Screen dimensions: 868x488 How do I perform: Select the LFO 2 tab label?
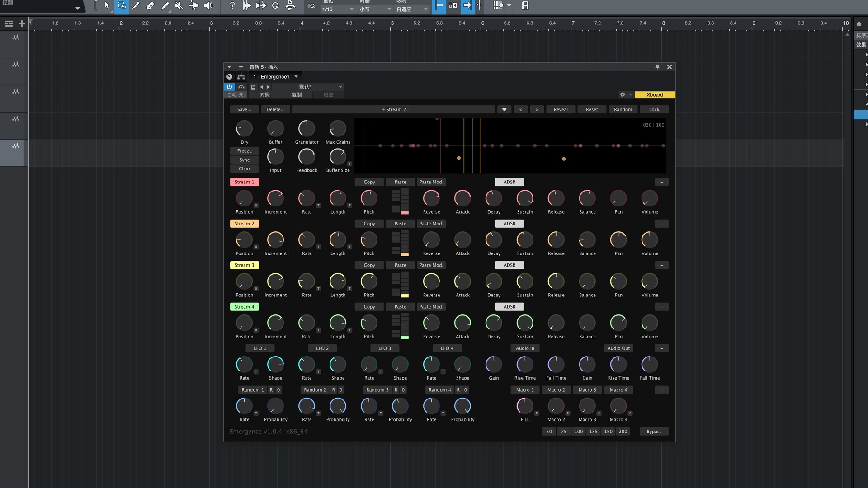coord(322,348)
